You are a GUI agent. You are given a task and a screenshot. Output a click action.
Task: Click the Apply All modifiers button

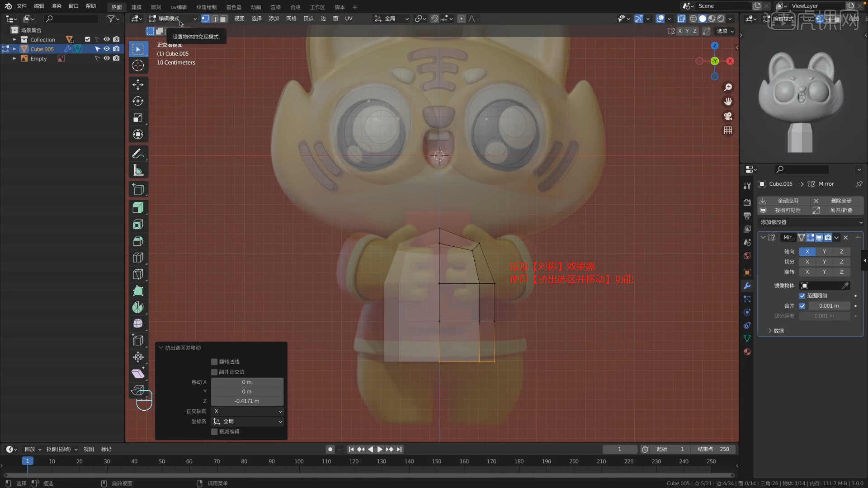click(x=788, y=201)
